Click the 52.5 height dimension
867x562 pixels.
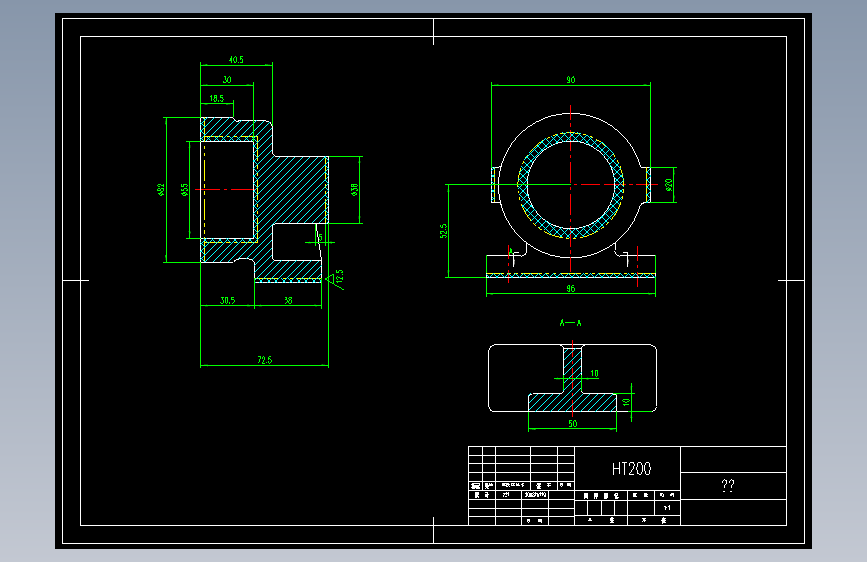[x=443, y=231]
